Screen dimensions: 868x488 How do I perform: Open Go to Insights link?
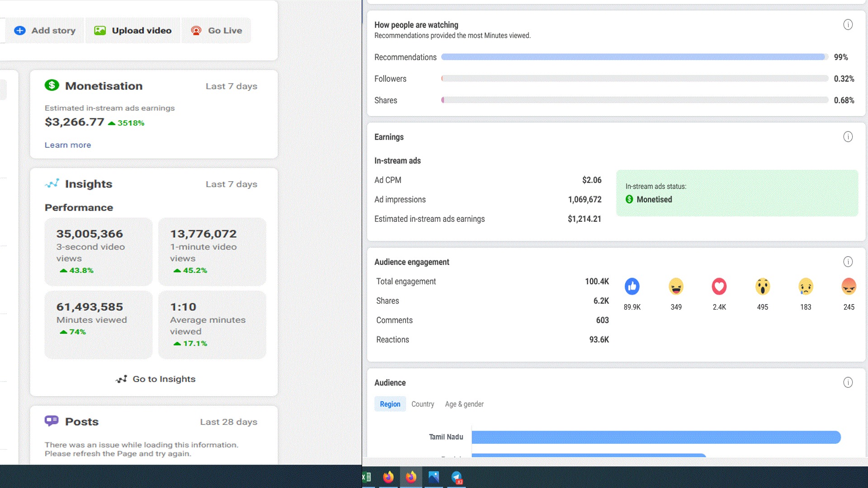pyautogui.click(x=155, y=379)
